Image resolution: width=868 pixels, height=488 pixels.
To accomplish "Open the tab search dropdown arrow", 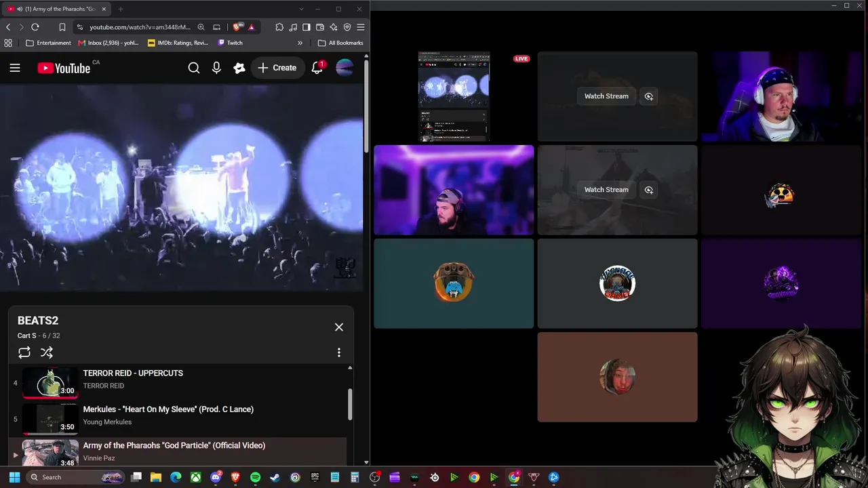I will (x=301, y=9).
